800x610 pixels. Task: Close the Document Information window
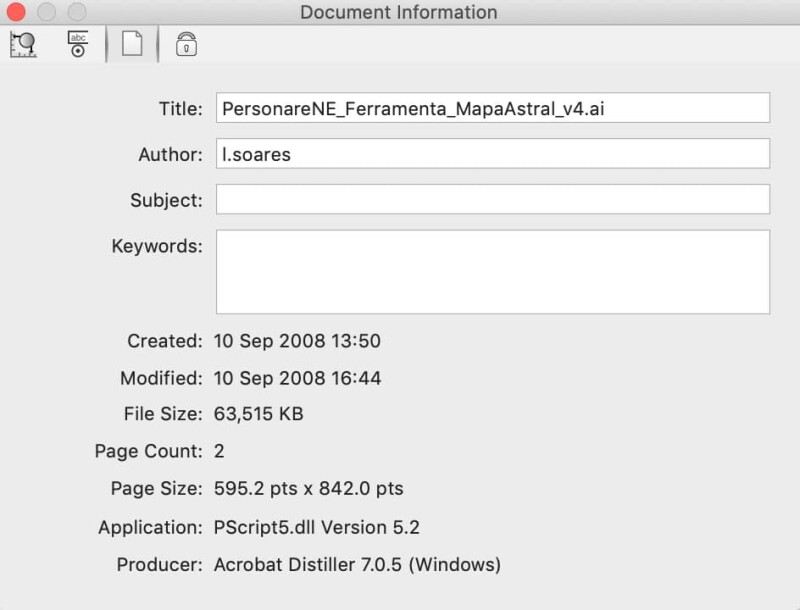pos(17,13)
